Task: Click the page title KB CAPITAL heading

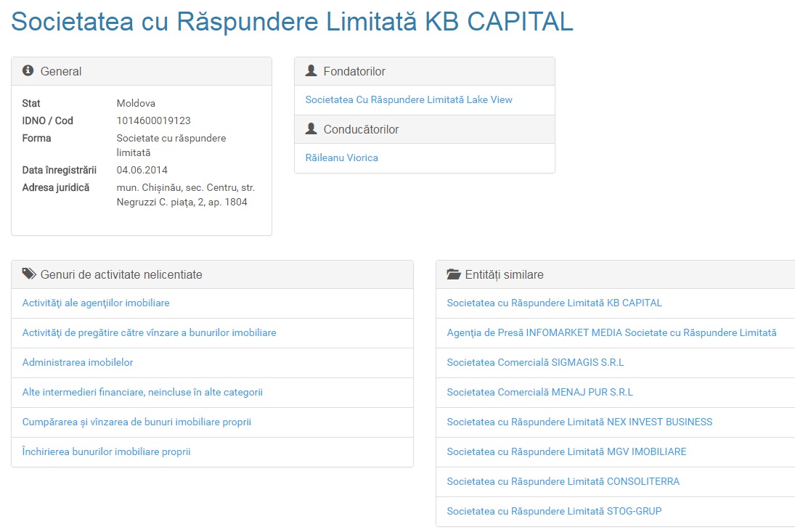Action: coord(292,21)
